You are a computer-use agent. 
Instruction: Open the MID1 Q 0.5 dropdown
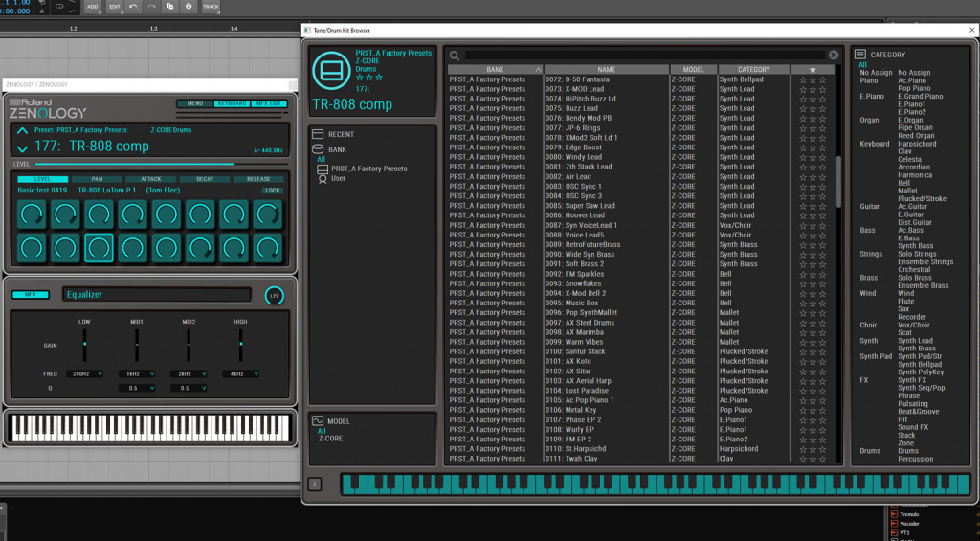pyautogui.click(x=137, y=388)
